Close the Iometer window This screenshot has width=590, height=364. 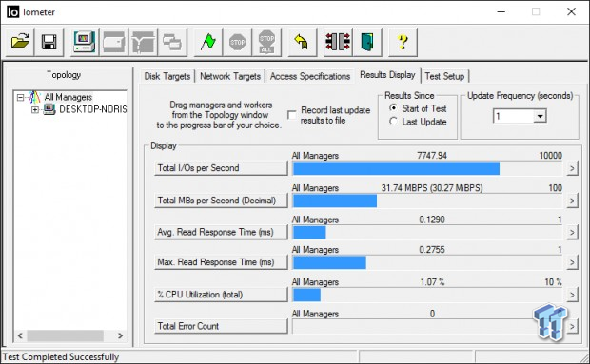pyautogui.click(x=571, y=11)
